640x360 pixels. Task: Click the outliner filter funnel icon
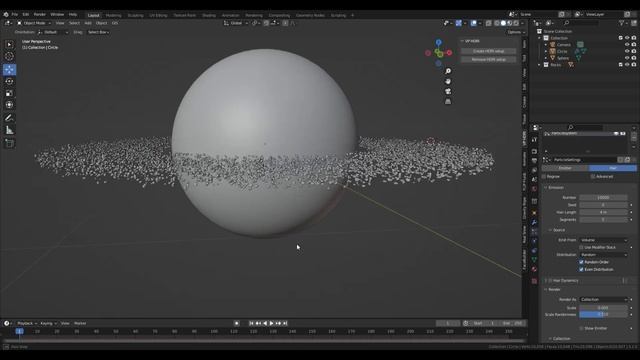pyautogui.click(x=622, y=23)
